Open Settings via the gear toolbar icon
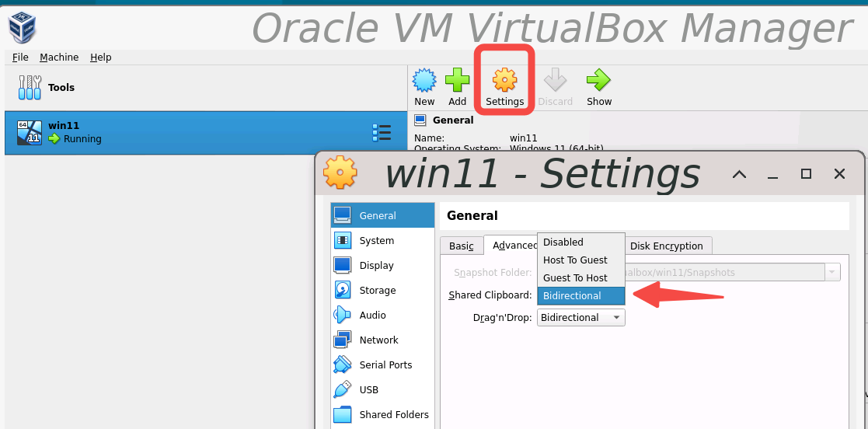The image size is (868, 429). coord(505,80)
